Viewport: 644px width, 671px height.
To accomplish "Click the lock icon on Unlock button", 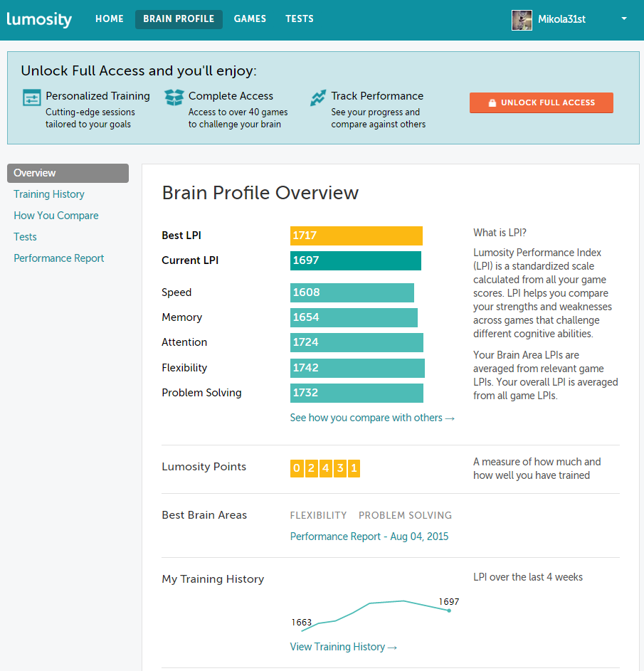I will (x=492, y=102).
